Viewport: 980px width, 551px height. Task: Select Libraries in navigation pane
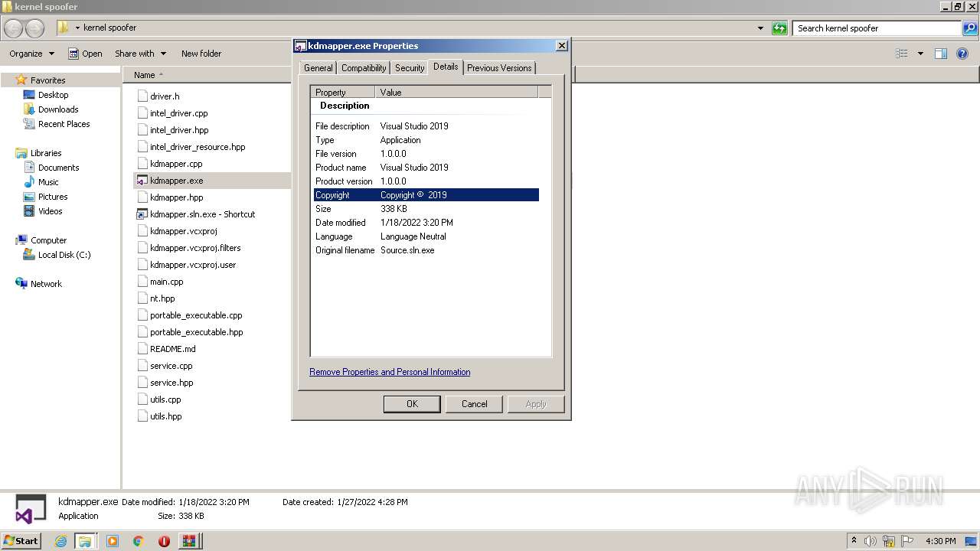coord(46,153)
